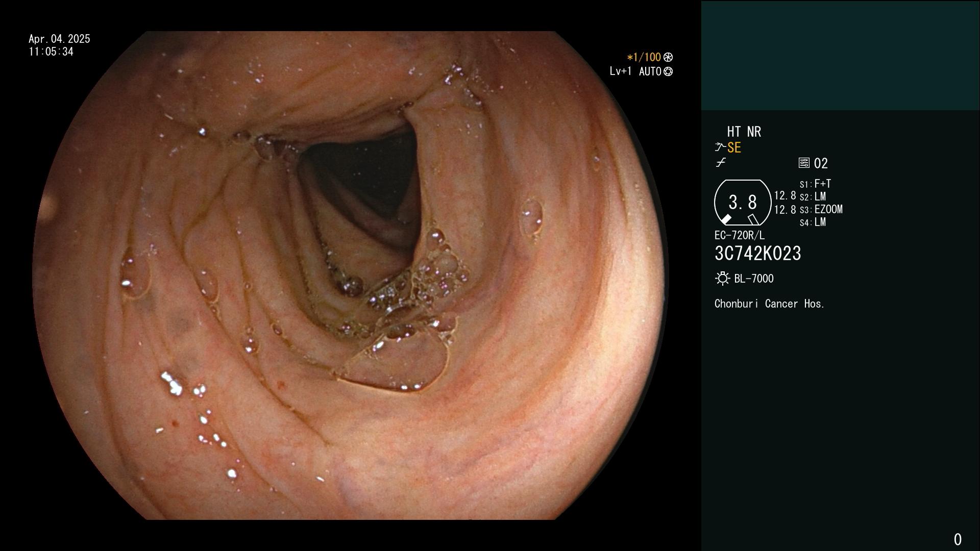Click the structure enhancement icon beside SE
Screen dimensions: 980x551
pyautogui.click(x=720, y=147)
